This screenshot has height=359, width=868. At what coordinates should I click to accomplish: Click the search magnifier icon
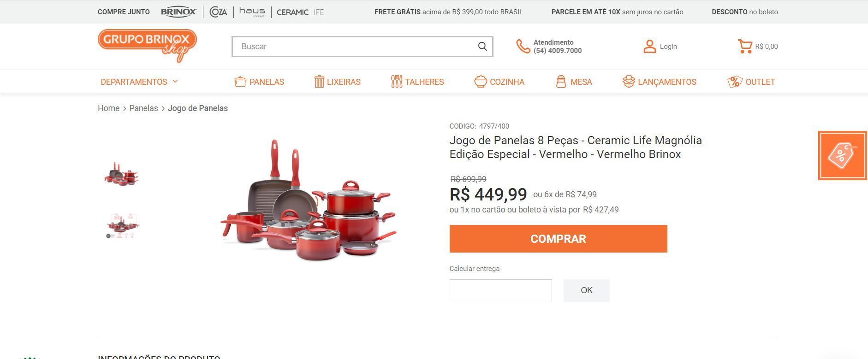pyautogui.click(x=482, y=47)
